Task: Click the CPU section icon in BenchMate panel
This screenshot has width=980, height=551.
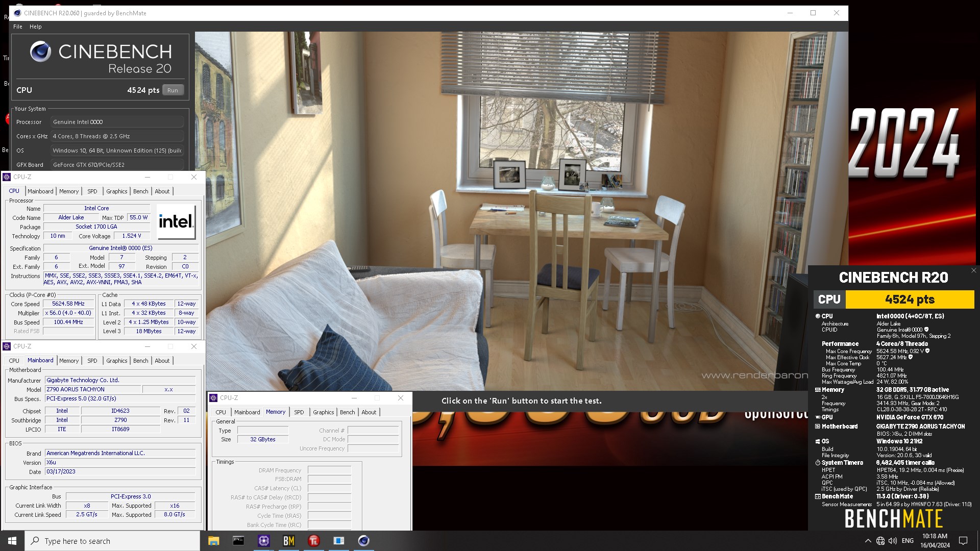Action: 818,316
